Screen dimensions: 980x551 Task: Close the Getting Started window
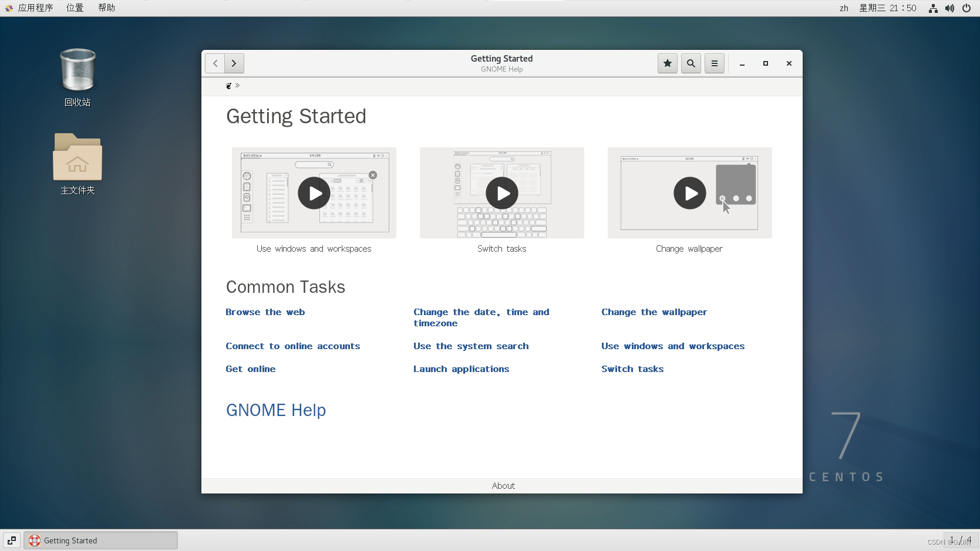[x=789, y=63]
